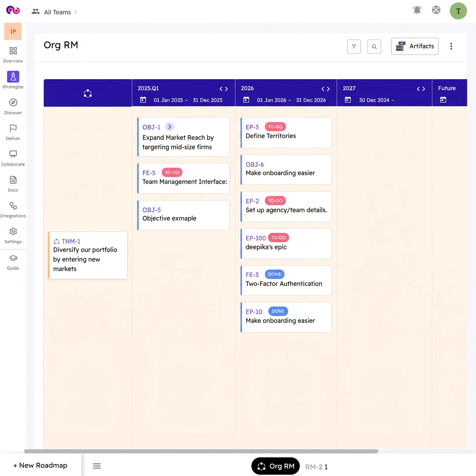The height and width of the screenshot is (476, 476).
Task: Move the 2025.Q1 column left
Action: click(221, 89)
